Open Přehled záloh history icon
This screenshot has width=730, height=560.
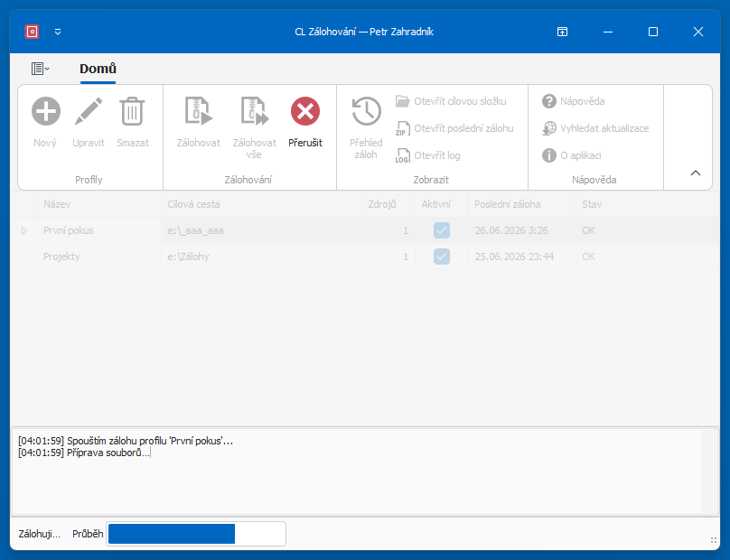click(367, 111)
